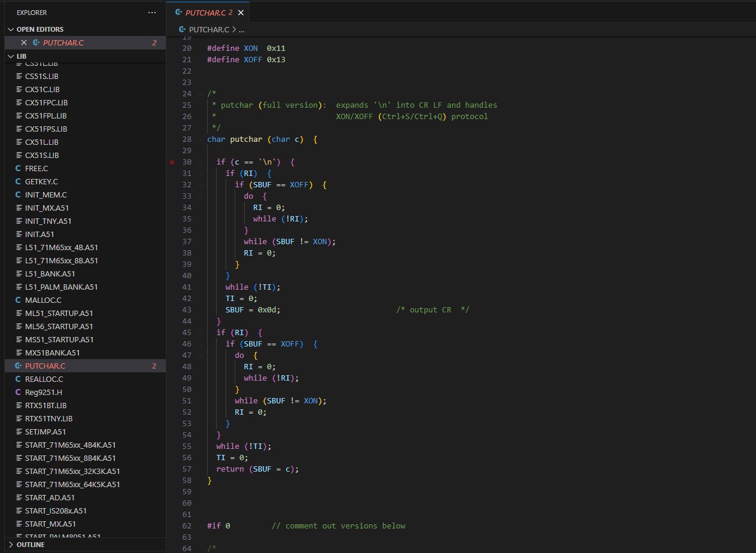The image size is (756, 553).
Task: Open the Explorer more actions ellipsis
Action: [x=152, y=13]
